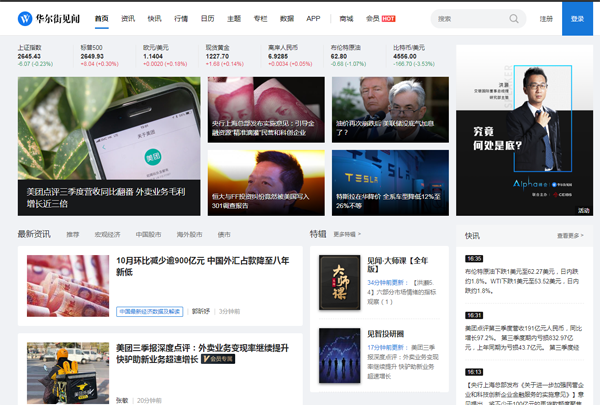600x405 pixels.
Task: Expand 更多特辑 link
Action: [347, 234]
